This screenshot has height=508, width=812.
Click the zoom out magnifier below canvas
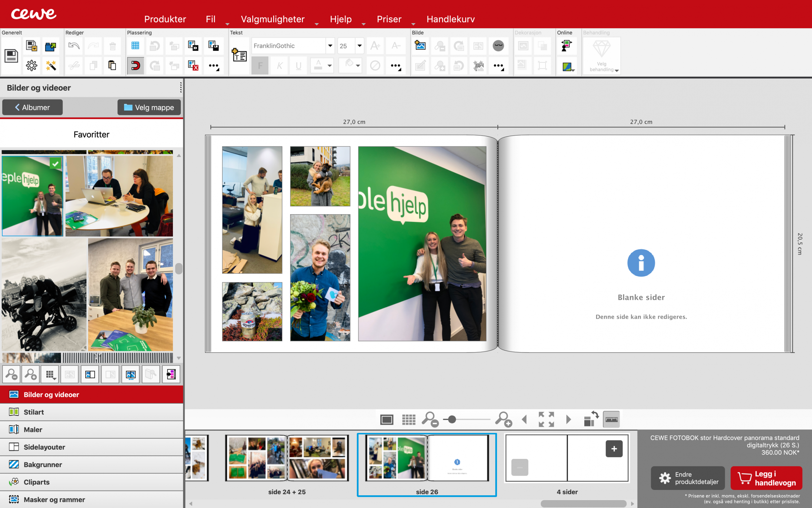click(x=430, y=419)
